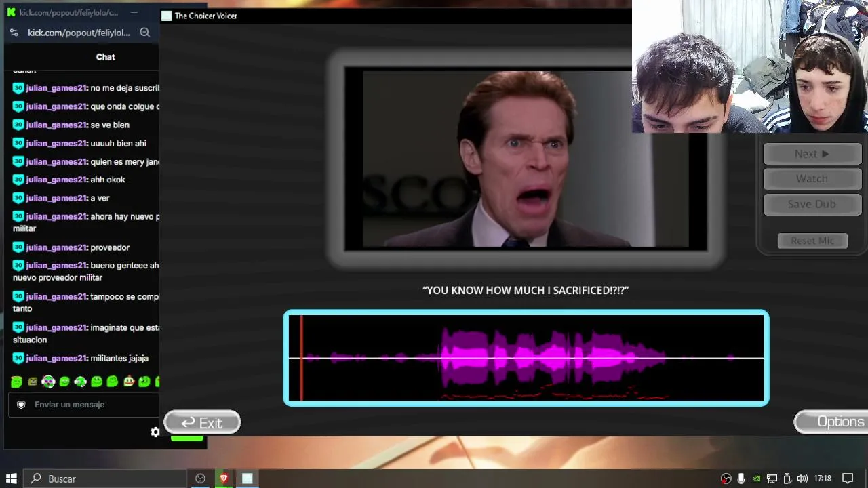This screenshot has height=488, width=868.
Task: Minimize the Kick chat popout window
Action: 134,12
